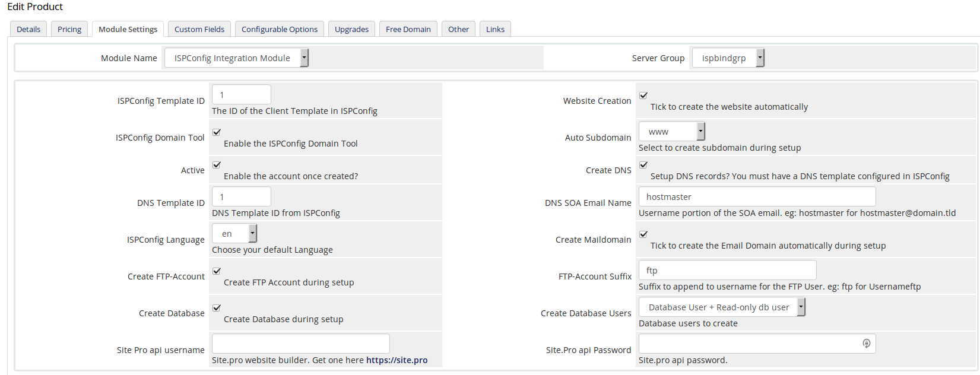Open the Custom Fields tab
Image resolution: width=980 pixels, height=375 pixels.
[199, 29]
